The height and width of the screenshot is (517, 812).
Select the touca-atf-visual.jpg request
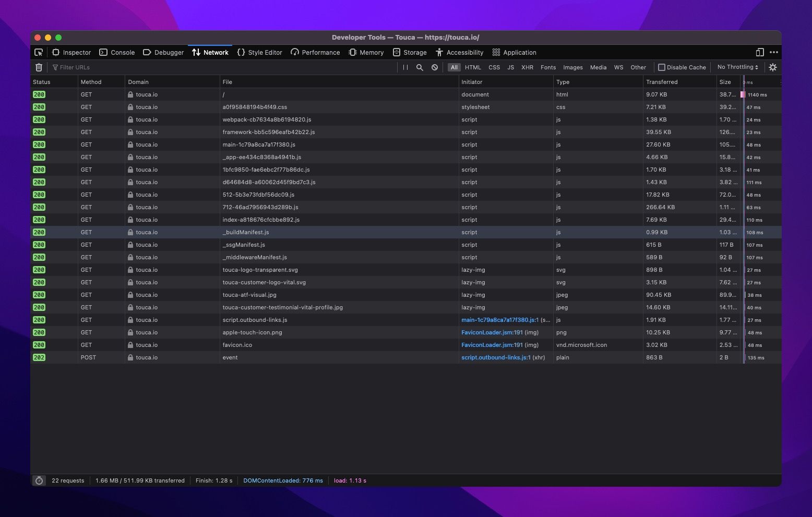coord(406,295)
